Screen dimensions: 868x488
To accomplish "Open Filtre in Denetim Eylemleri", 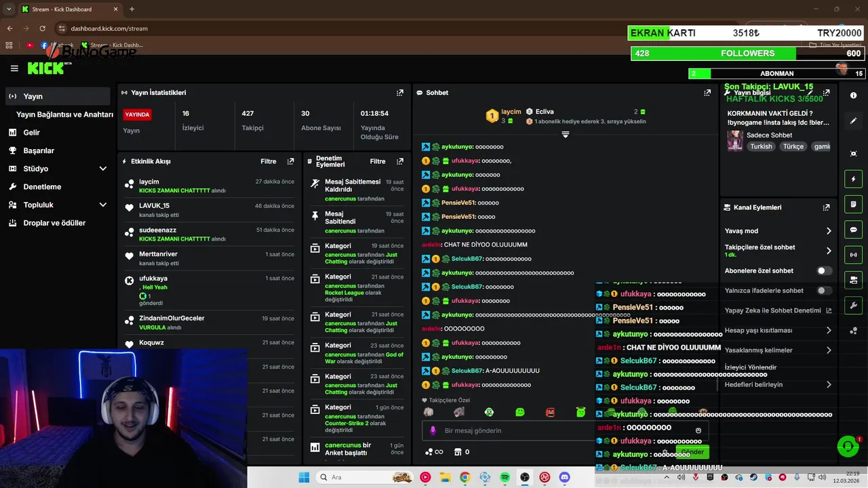I will (x=378, y=161).
